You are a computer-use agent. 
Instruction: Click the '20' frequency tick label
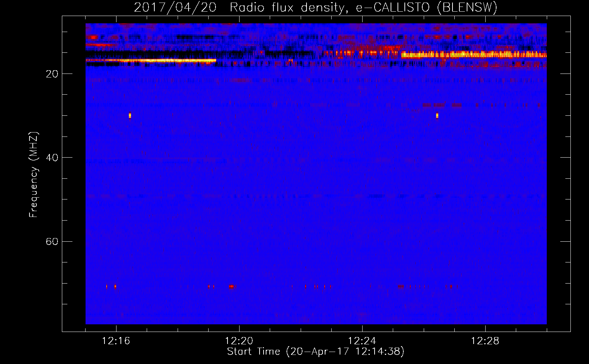point(52,74)
